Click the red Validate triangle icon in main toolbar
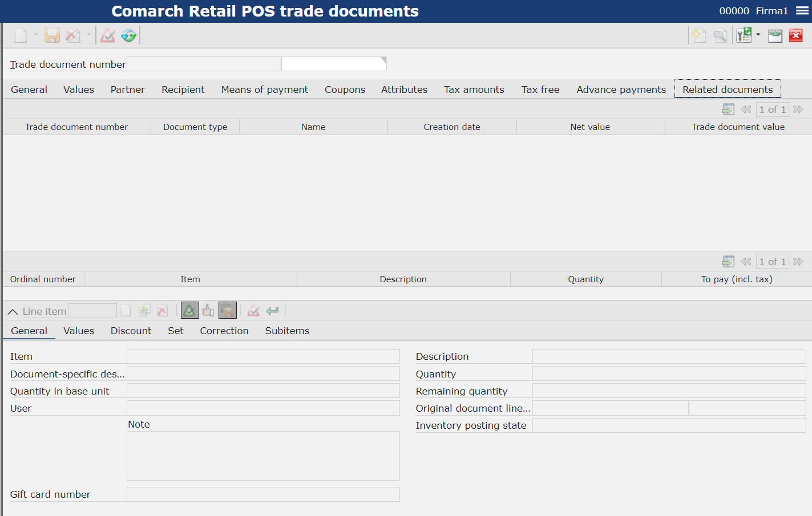Viewport: 812px width, 516px height. 108,35
